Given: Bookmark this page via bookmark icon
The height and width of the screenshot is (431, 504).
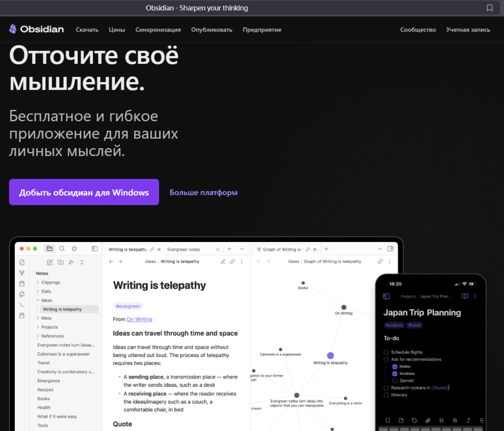Looking at the screenshot, I should coord(489,8).
